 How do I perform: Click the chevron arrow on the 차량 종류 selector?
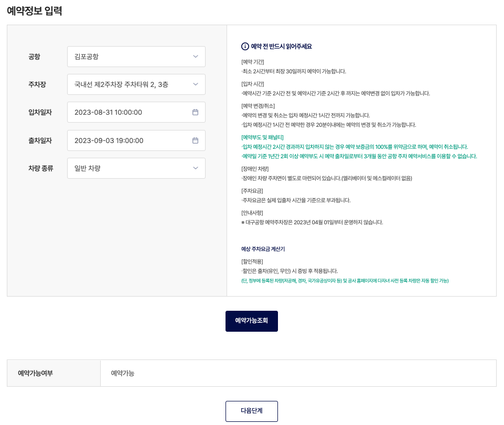tap(196, 168)
